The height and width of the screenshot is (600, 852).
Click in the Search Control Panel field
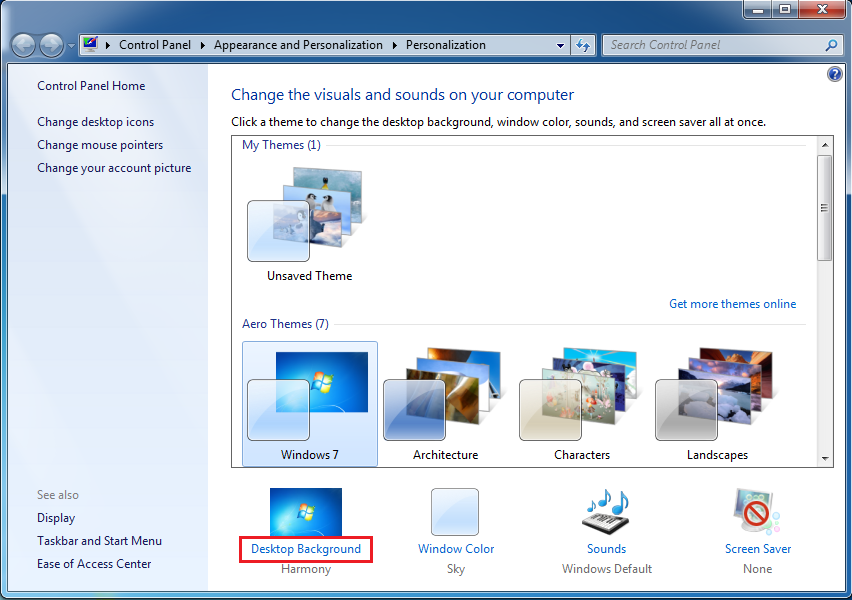[712, 45]
